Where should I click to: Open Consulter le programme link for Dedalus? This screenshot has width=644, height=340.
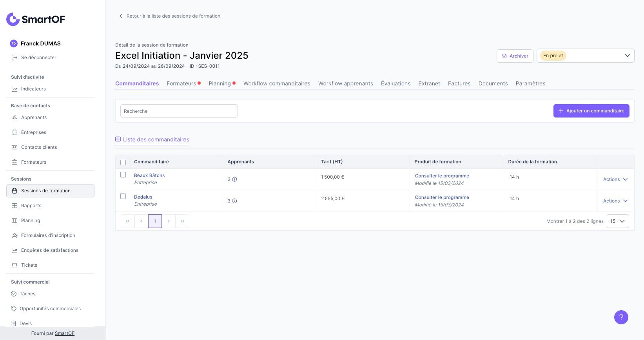(442, 197)
